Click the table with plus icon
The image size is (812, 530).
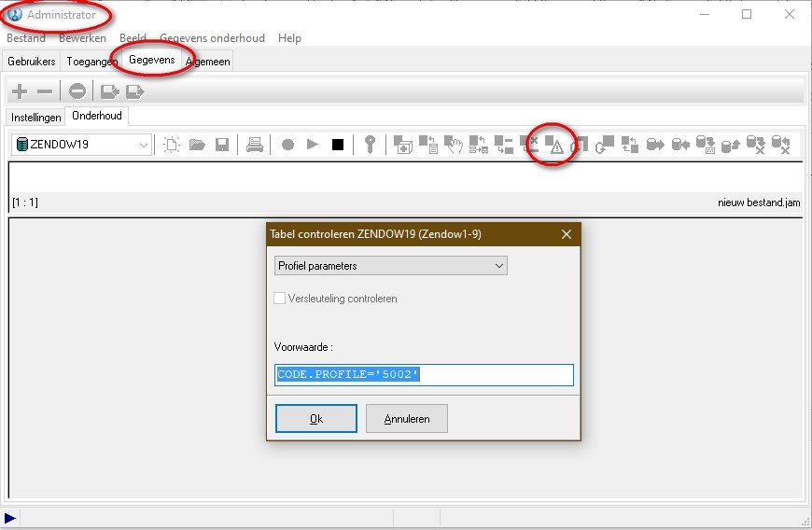coord(403,145)
